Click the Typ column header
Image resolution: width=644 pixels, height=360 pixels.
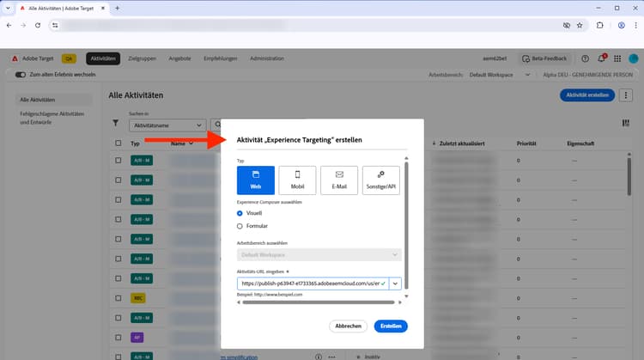(135, 143)
